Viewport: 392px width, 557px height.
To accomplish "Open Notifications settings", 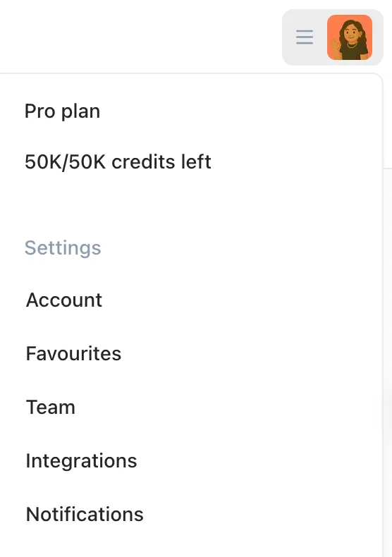I will coord(85,515).
